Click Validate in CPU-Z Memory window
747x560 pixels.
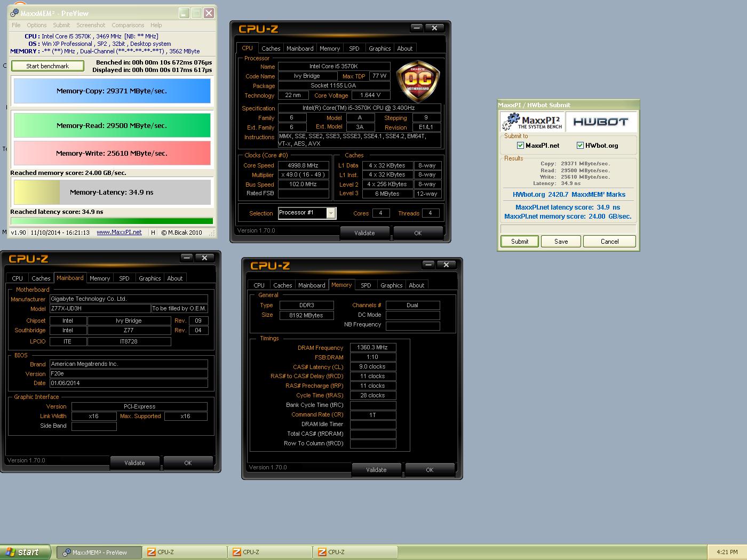[x=377, y=470]
